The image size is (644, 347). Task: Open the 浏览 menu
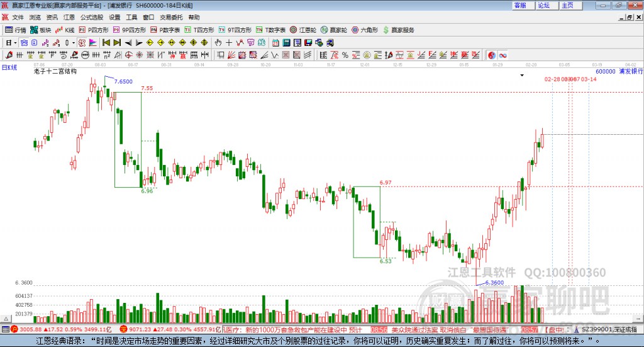pyautogui.click(x=35, y=17)
